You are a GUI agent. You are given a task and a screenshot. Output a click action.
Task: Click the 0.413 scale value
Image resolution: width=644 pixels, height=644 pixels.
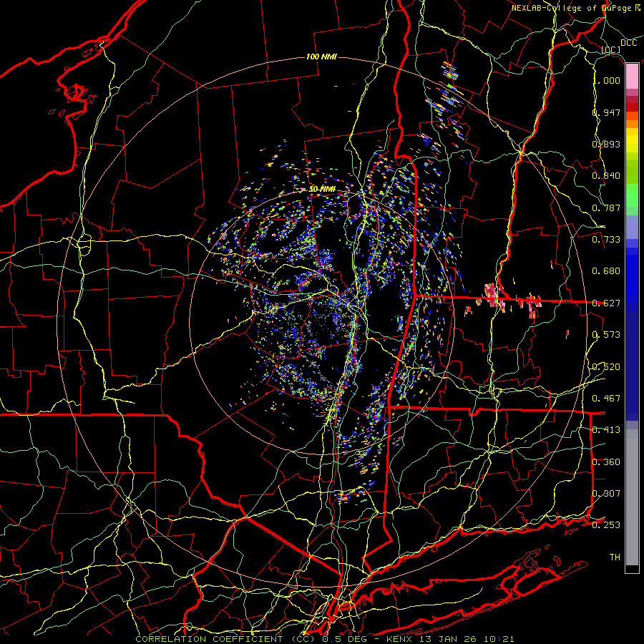[606, 430]
